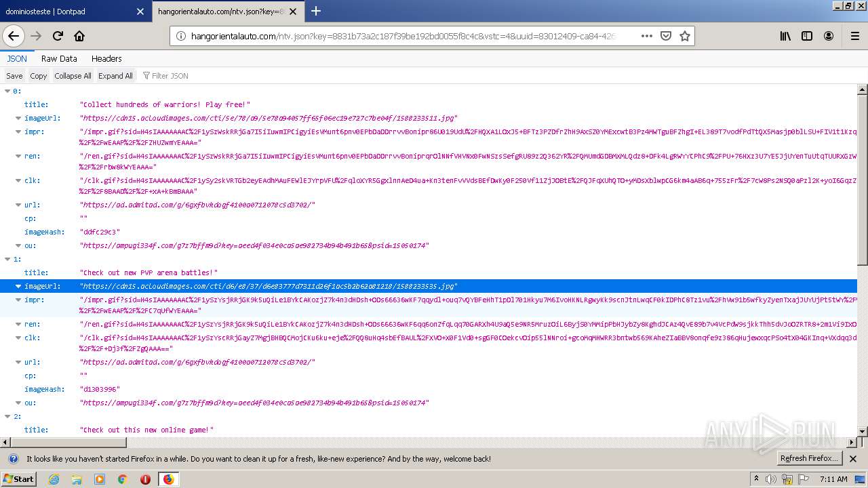
Task: Show hidden system tray icons
Action: (756, 479)
